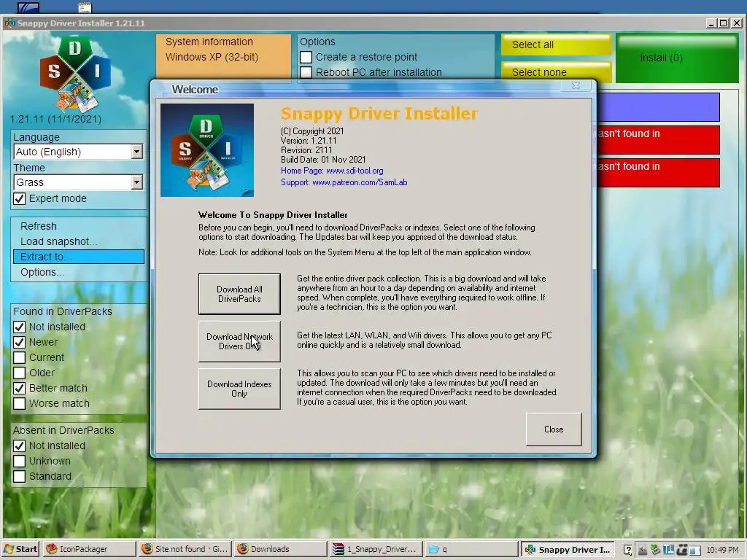Click version text '1.21.11 (11/1/2021)'

click(x=55, y=119)
